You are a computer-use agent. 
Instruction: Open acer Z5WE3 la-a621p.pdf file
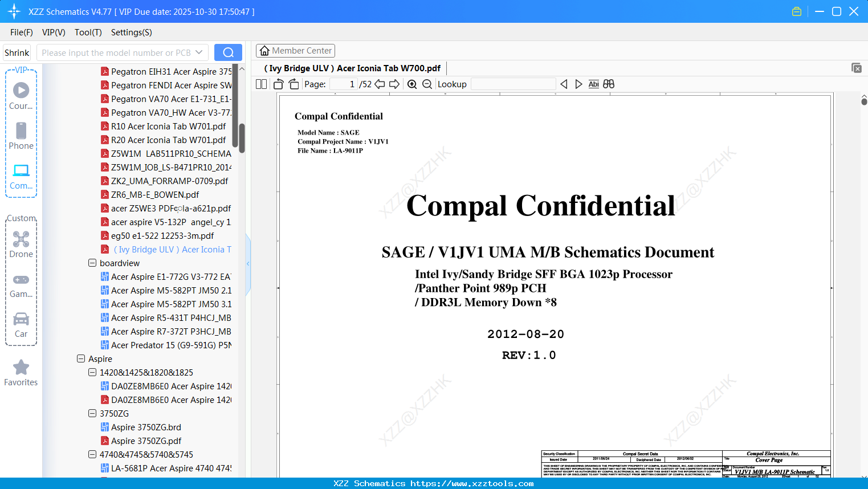click(166, 209)
